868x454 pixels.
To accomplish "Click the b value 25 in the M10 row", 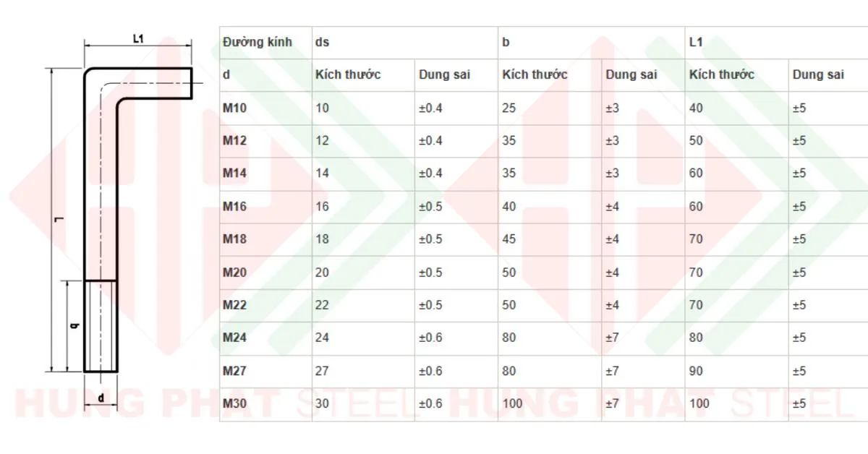I will pyautogui.click(x=509, y=108).
